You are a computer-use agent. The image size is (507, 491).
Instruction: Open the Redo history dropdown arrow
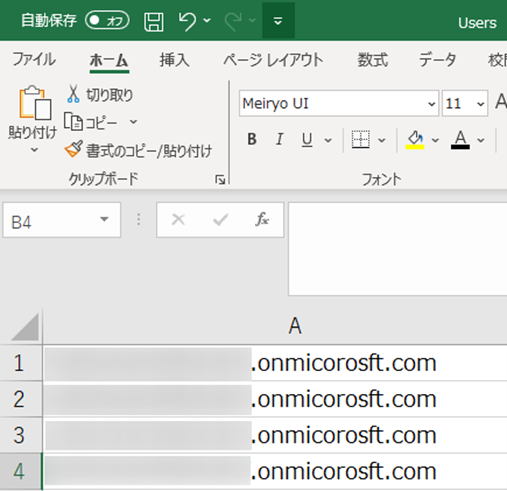point(252,21)
